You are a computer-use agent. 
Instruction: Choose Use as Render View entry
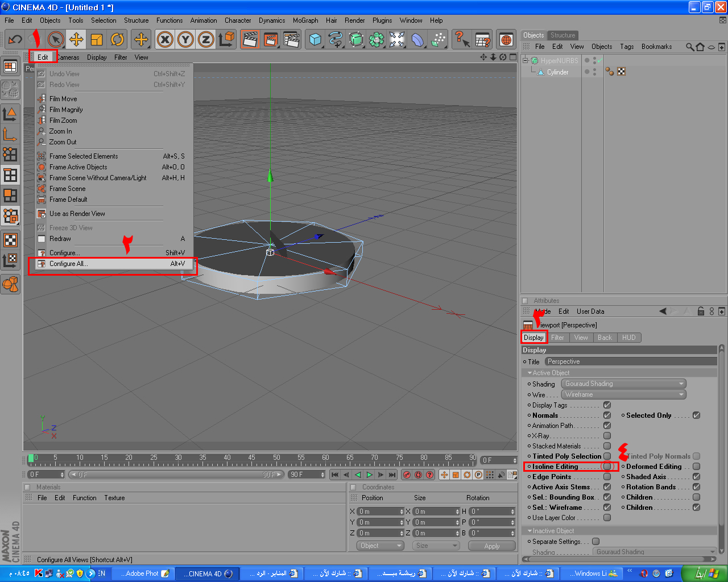click(x=113, y=214)
